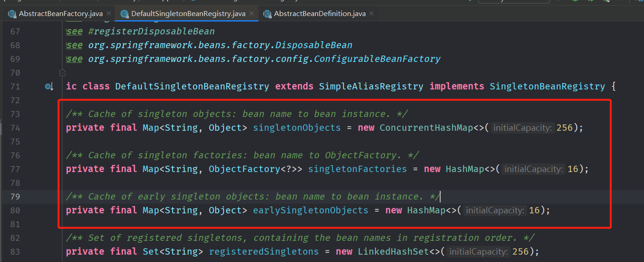Click the SingletonBeanRegistry interface name
This screenshot has width=644, height=262.
pos(548,86)
